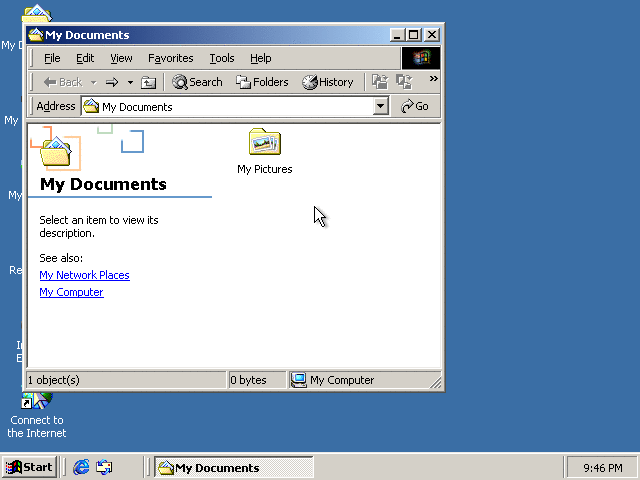Click the Windows logo throbber icon
The image size is (640, 480).
(421, 58)
